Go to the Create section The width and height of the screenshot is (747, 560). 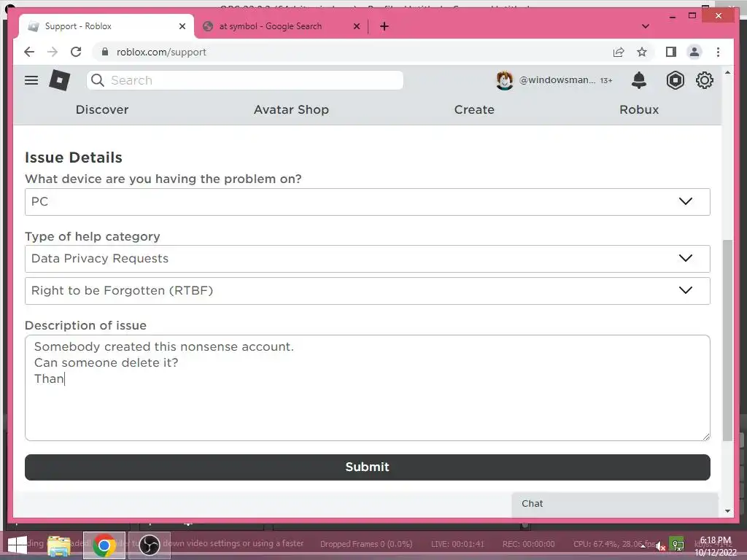click(474, 109)
